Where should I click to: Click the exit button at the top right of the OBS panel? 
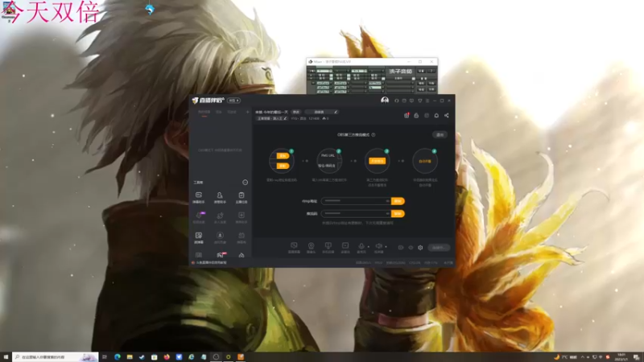(x=440, y=134)
